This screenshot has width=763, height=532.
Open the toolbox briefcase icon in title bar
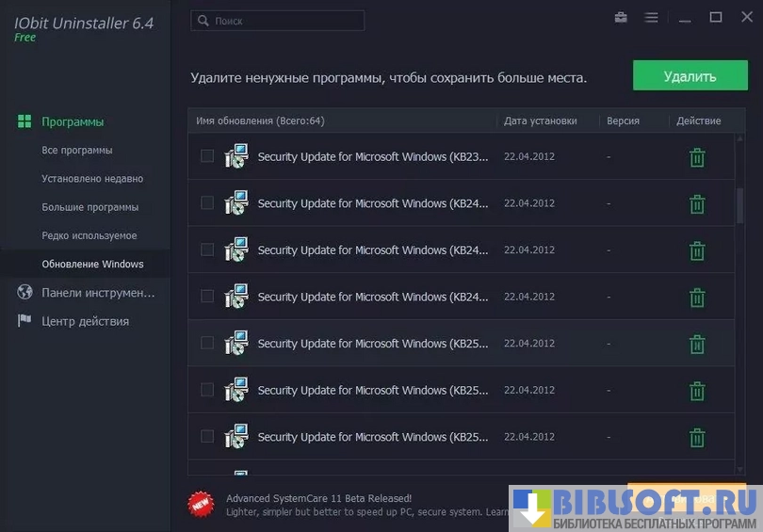click(x=621, y=18)
